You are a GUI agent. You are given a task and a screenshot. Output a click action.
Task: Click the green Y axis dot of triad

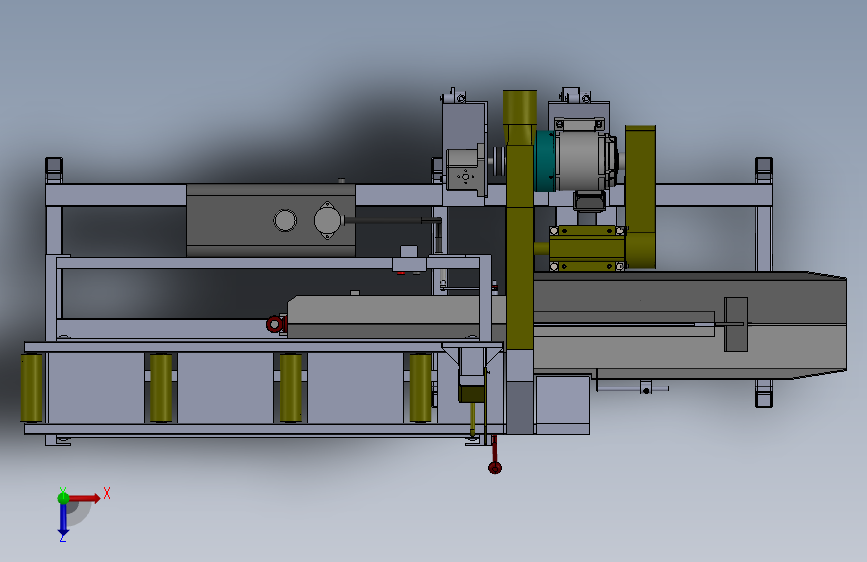tap(63, 497)
